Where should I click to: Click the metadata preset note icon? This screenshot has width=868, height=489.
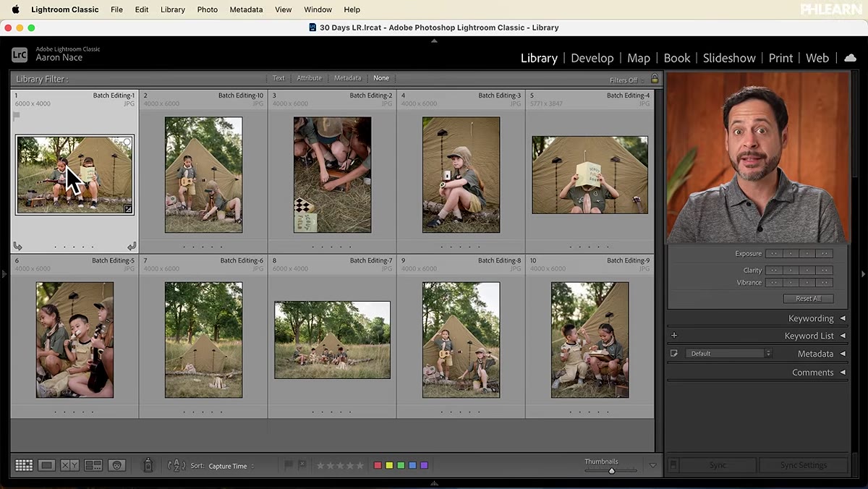[x=674, y=354]
